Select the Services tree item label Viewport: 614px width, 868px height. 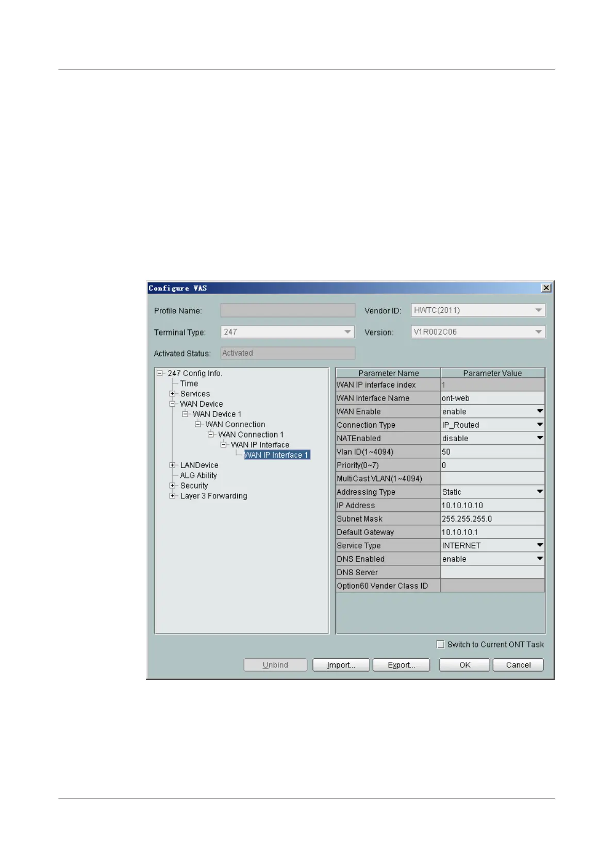[195, 394]
